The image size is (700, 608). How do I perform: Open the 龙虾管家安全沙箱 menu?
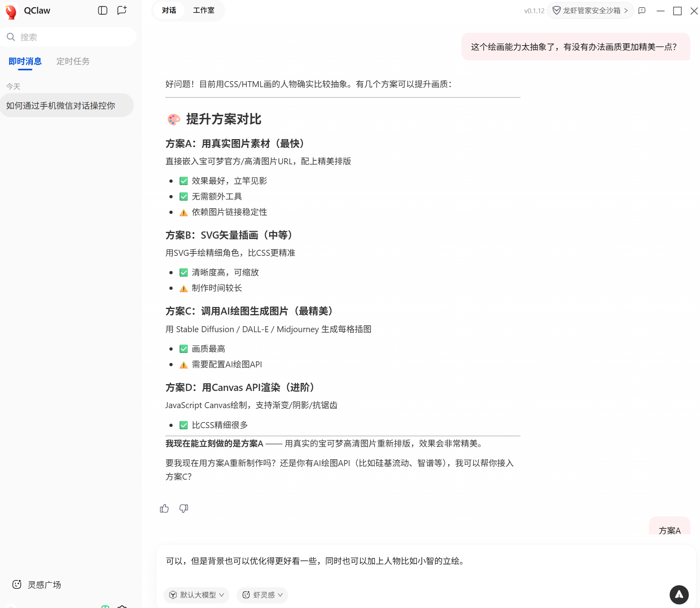(590, 10)
